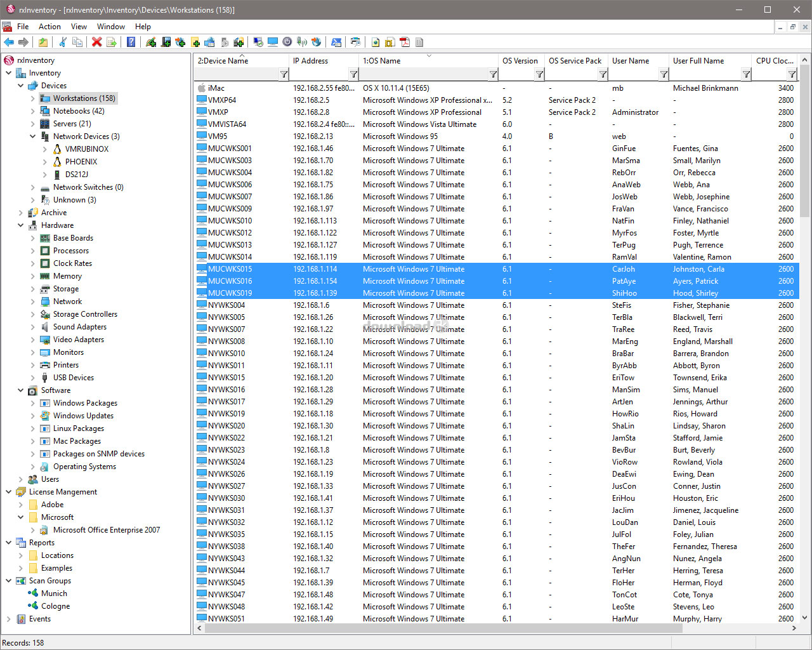The image size is (812, 650).
Task: Click the blue Back arrow in the toolbar
Action: click(x=9, y=42)
